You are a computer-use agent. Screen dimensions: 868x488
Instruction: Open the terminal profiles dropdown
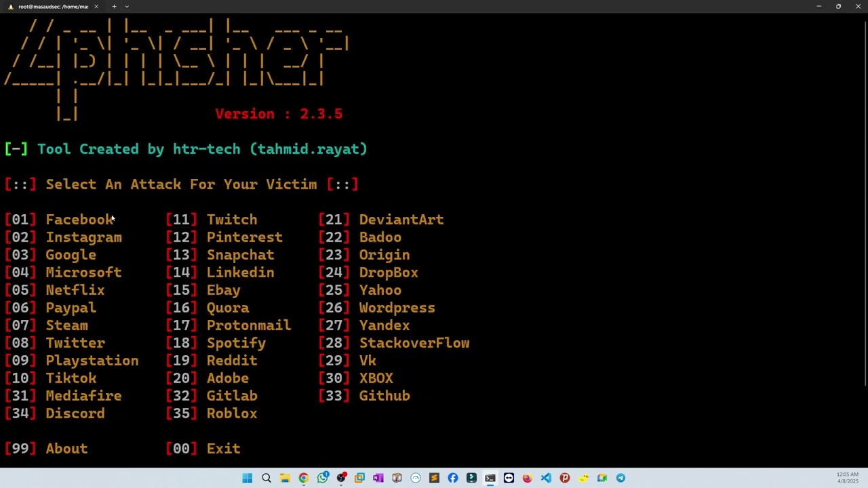[127, 7]
